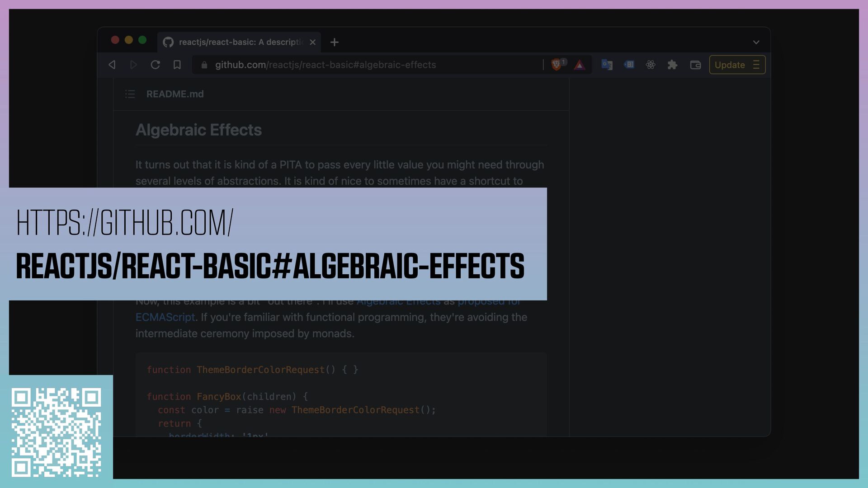Open a new tab with the plus button

[x=335, y=42]
